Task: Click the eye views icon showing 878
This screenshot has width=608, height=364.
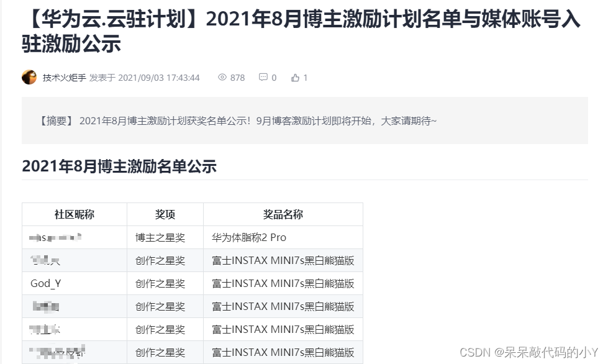Action: pos(222,77)
